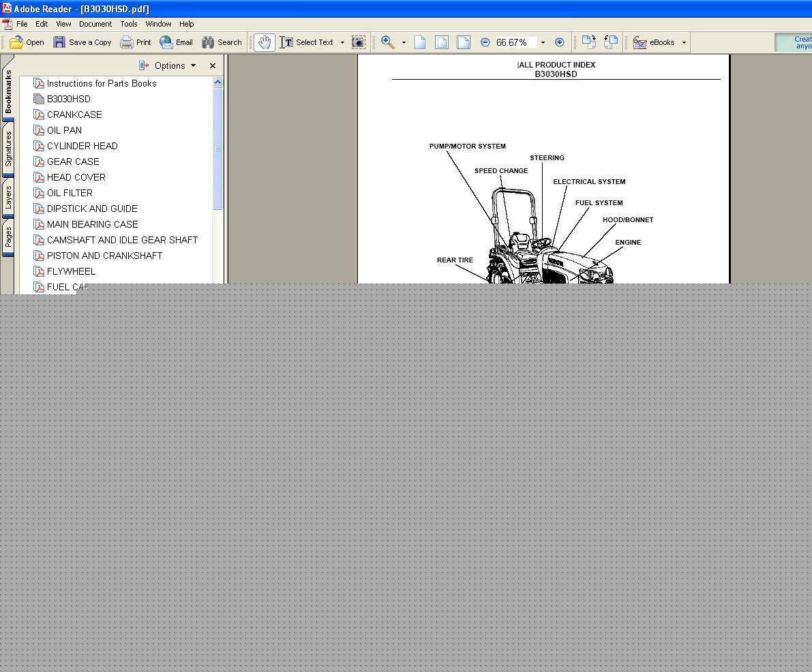
Task: Click the SPEED CHANGE label in diagram
Action: (x=501, y=171)
